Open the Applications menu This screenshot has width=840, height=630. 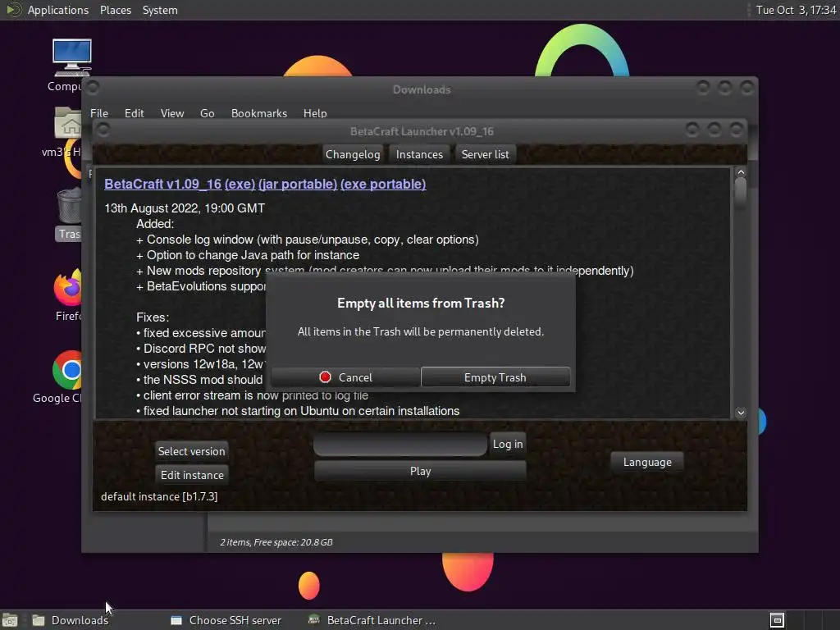(x=58, y=10)
